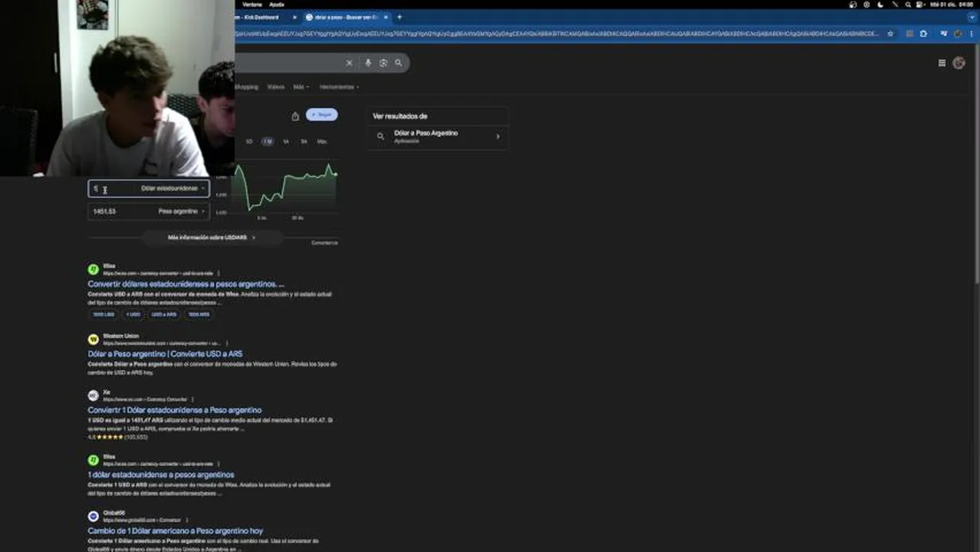Open 'Convertir dólares estadounidenses a pesos argentinos'
980x552 pixels.
[186, 284]
